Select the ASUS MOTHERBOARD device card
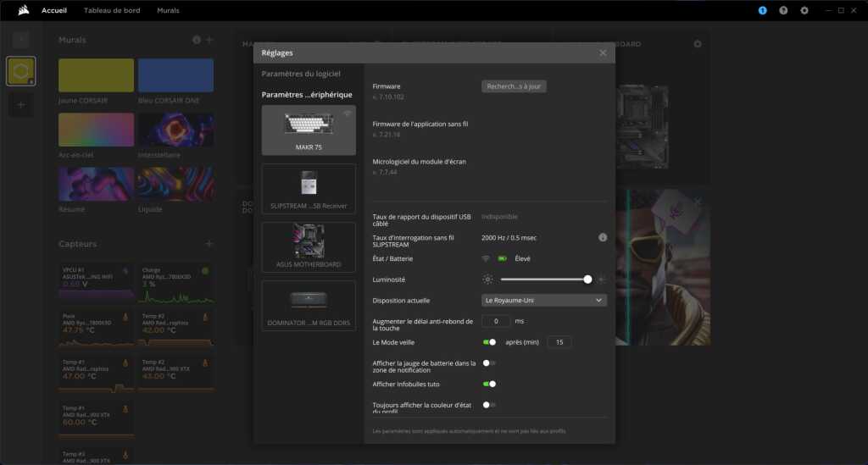The width and height of the screenshot is (868, 465). 309,247
